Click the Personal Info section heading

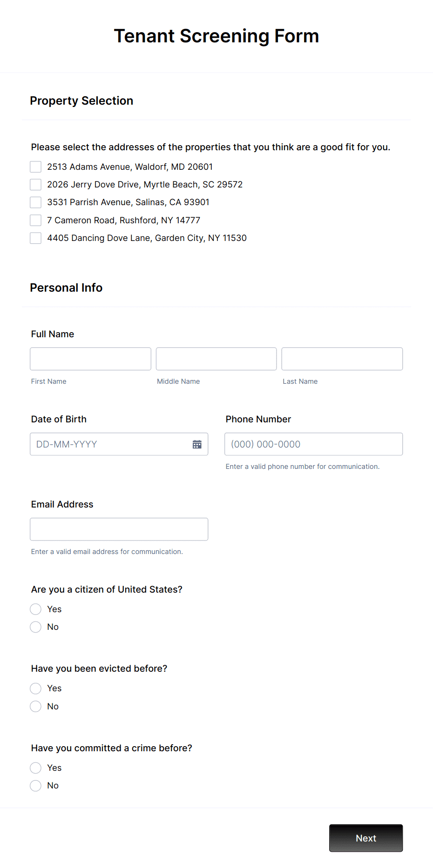(66, 287)
